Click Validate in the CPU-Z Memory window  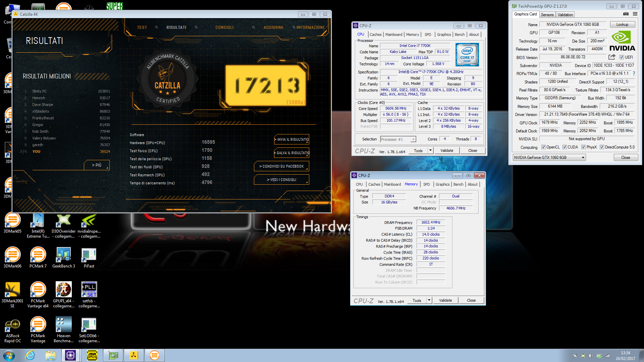[445, 300]
